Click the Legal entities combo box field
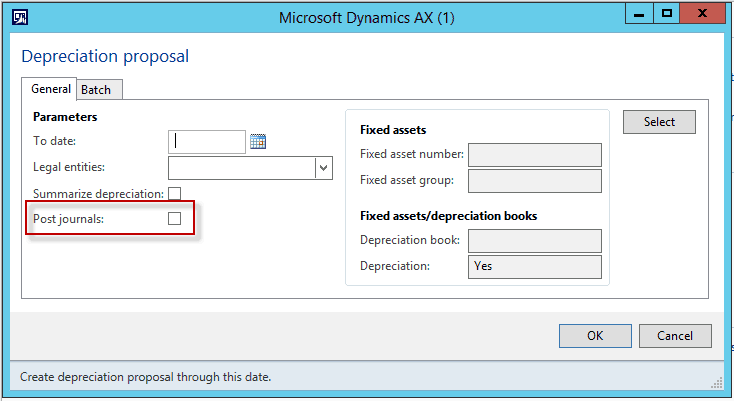 pos(250,168)
